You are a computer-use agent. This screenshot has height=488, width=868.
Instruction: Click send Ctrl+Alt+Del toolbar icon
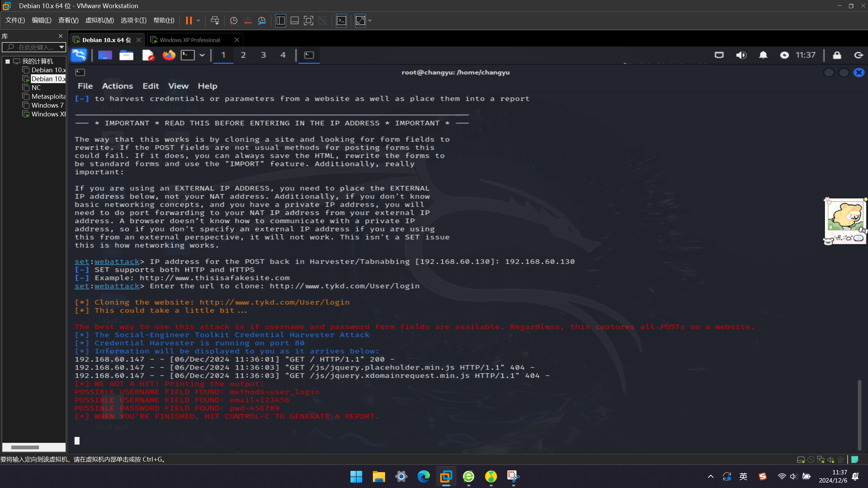click(x=215, y=21)
